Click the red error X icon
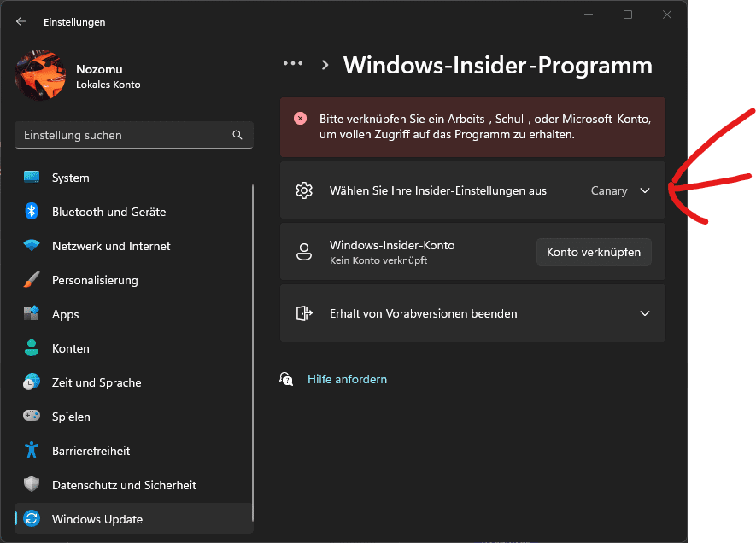The image size is (756, 543). [x=301, y=119]
